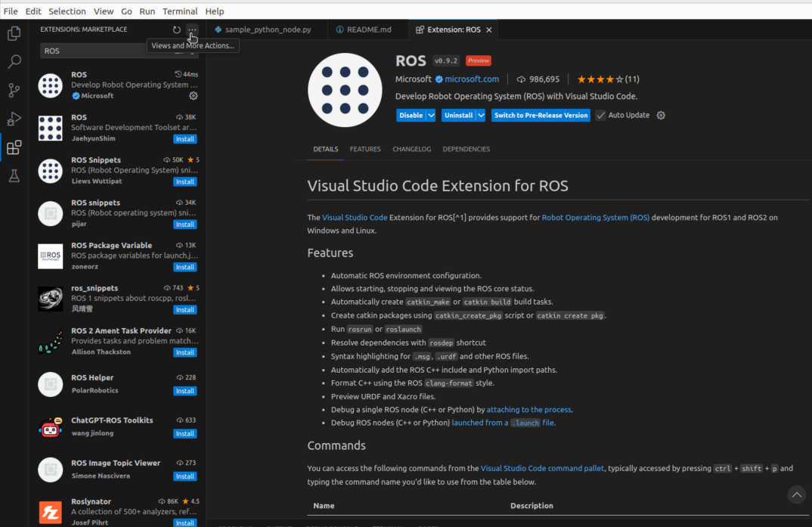Click the ChatGPT-ROS Toolkits robot icon
The width and height of the screenshot is (812, 527).
click(50, 427)
